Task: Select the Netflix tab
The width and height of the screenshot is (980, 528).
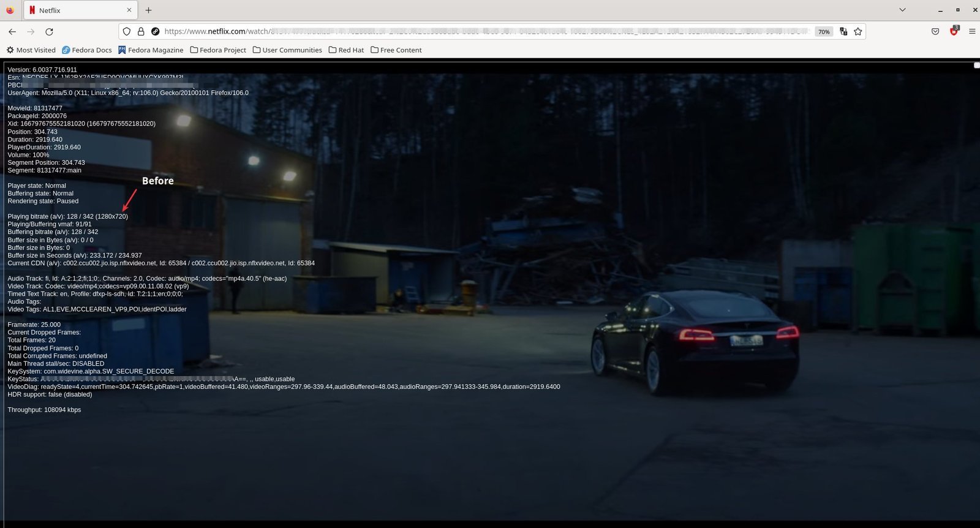Action: [x=81, y=10]
